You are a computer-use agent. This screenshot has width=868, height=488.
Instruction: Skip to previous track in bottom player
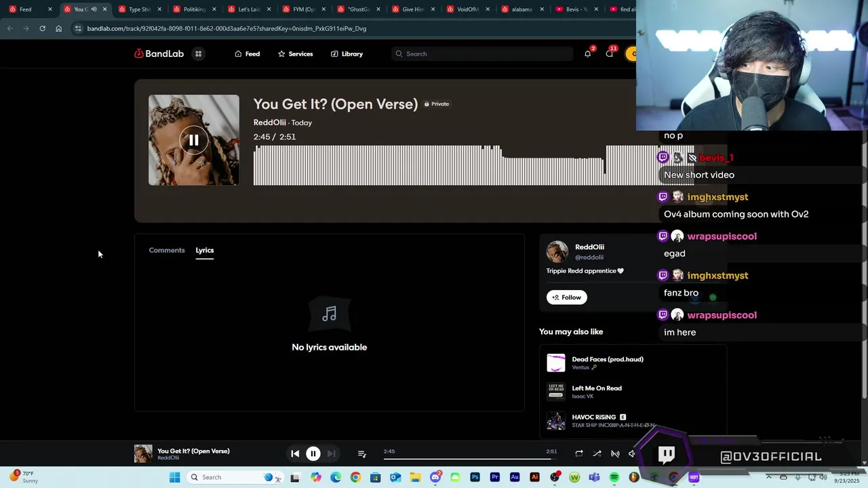tap(295, 453)
